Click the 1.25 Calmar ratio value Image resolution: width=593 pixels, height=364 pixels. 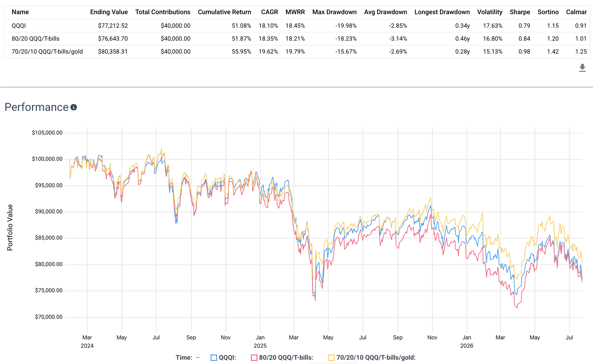[x=581, y=51]
